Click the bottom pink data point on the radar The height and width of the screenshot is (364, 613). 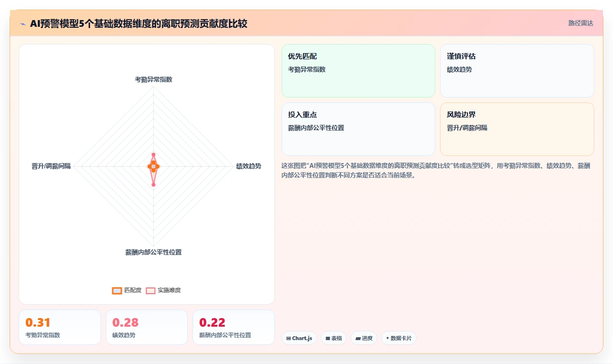(x=153, y=184)
